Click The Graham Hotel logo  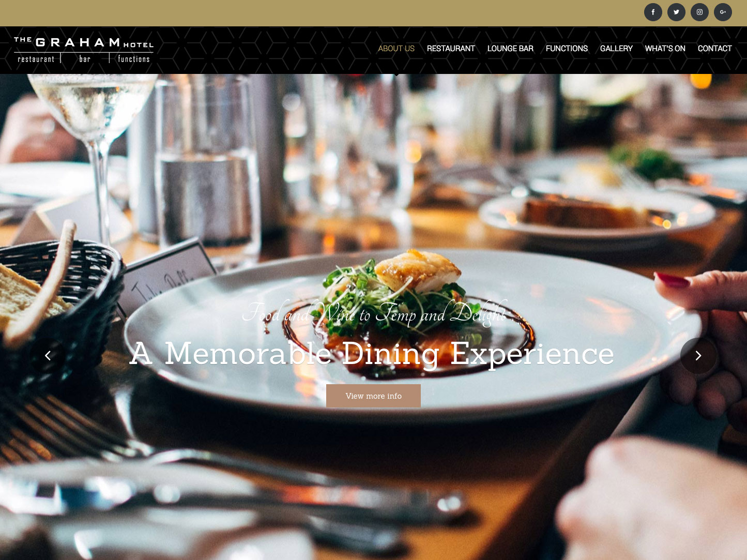pos(84,50)
